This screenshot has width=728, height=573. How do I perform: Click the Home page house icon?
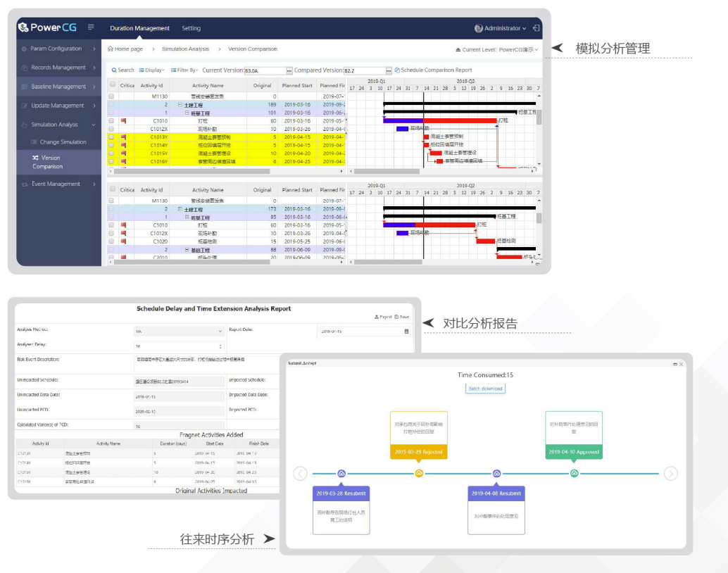pos(111,49)
